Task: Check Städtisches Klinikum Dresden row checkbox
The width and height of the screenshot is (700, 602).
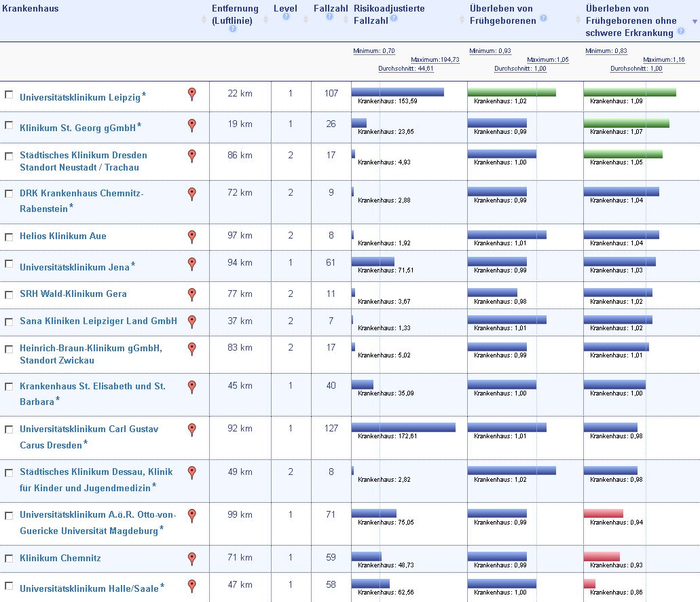Action: 8,156
